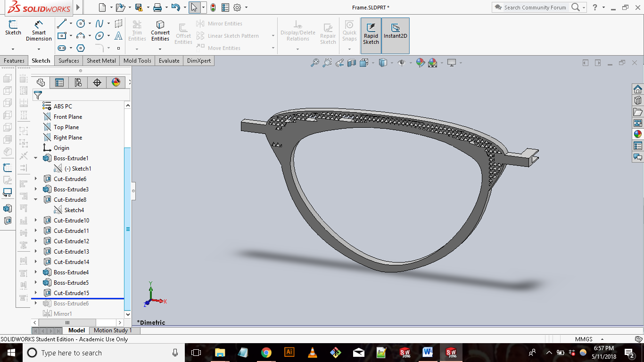Screen dimensions: 644x362
Task: Click the Zoom to Area icon
Action: pos(327,63)
